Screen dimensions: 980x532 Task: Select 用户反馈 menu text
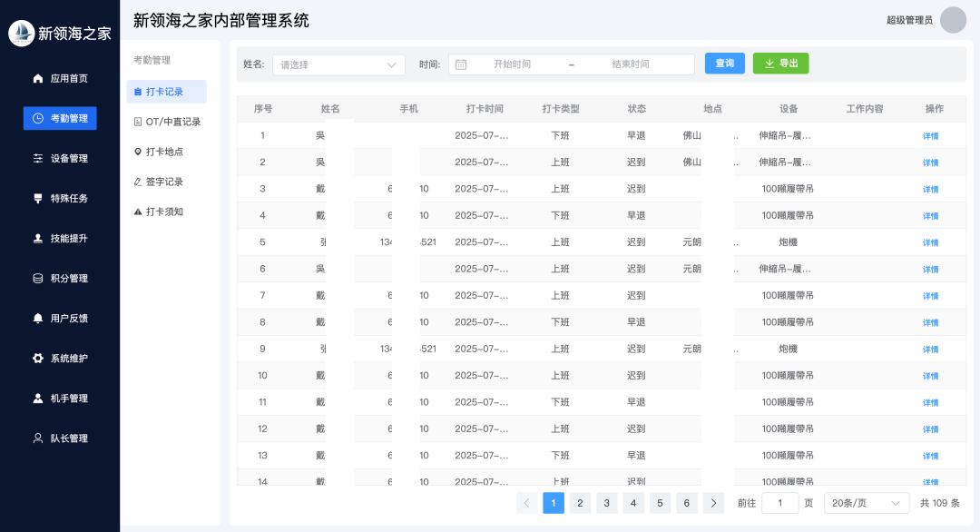click(69, 318)
